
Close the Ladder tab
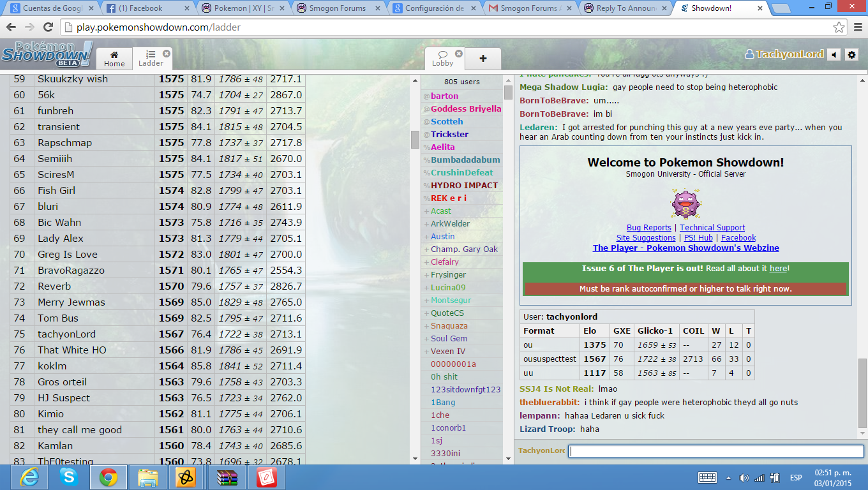point(167,54)
